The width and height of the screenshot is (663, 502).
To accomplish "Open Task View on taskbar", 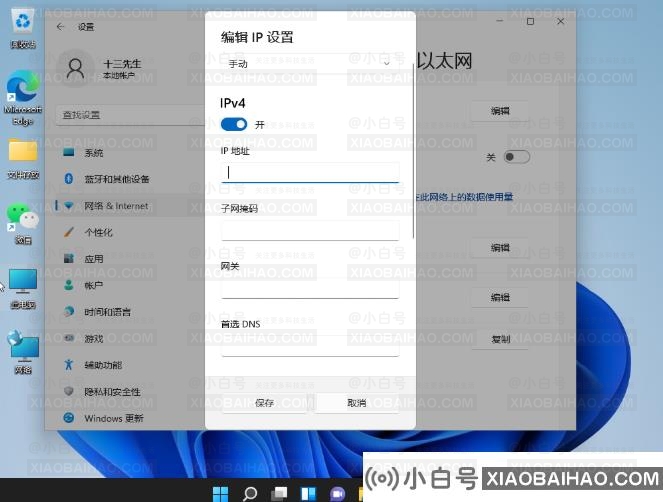I will 279,493.
